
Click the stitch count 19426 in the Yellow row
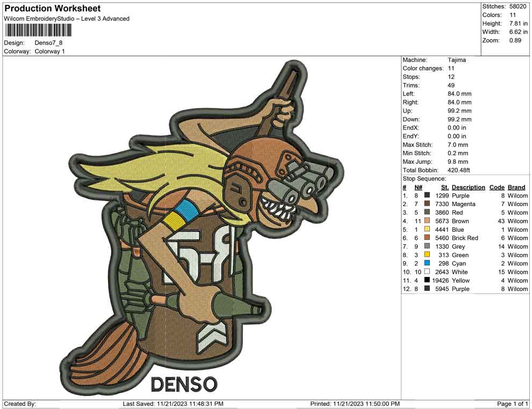point(441,280)
